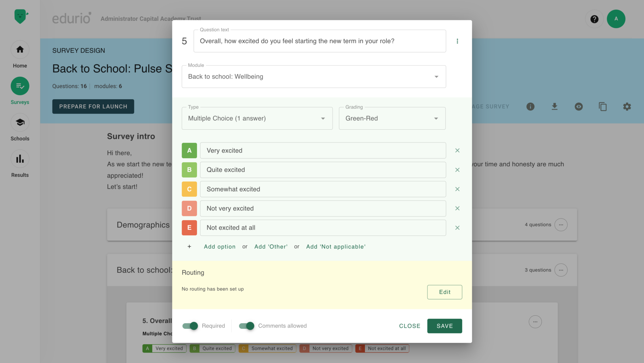The image size is (644, 363).
Task: Click the green A color badge
Action: tap(189, 151)
